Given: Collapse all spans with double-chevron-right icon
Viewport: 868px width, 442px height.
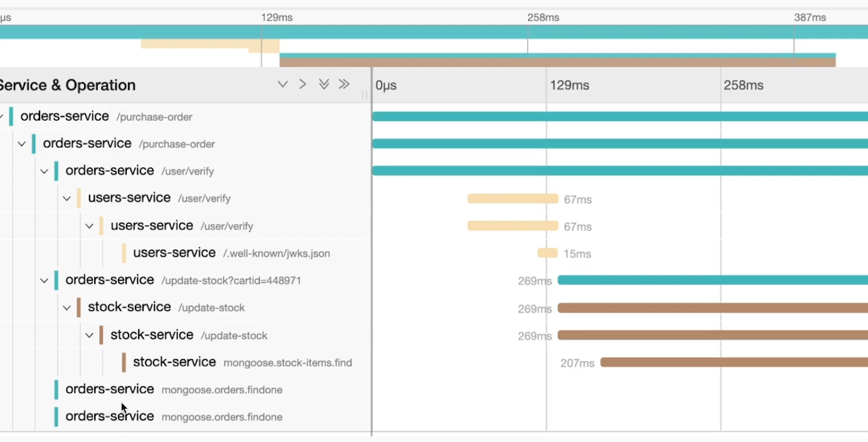Looking at the screenshot, I should pos(344,84).
